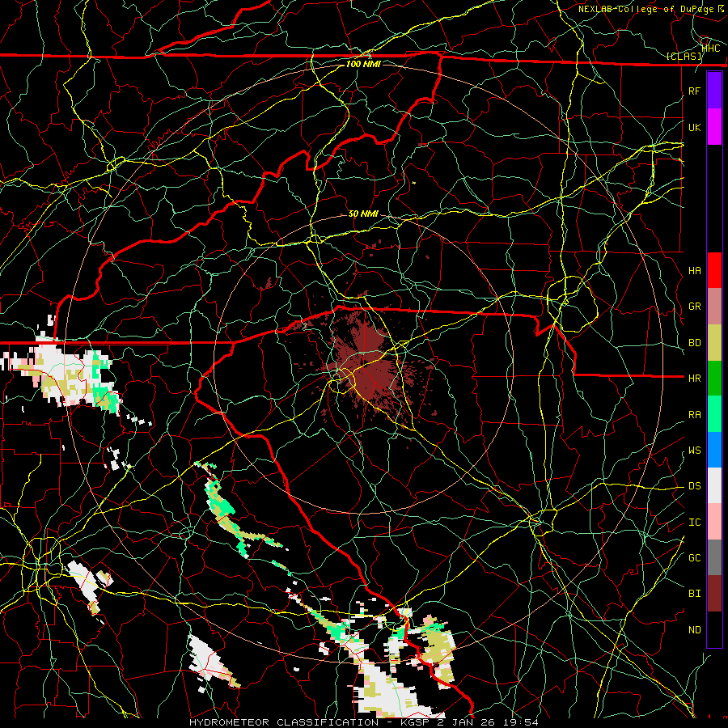Viewport: 728px width, 728px height.
Task: Click the BI brown legend swatch
Action: (714, 594)
